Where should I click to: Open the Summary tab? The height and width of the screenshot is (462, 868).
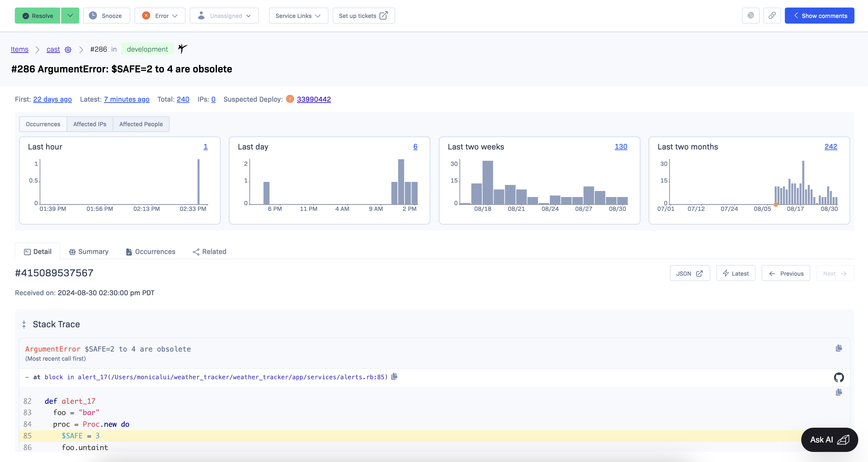(89, 251)
